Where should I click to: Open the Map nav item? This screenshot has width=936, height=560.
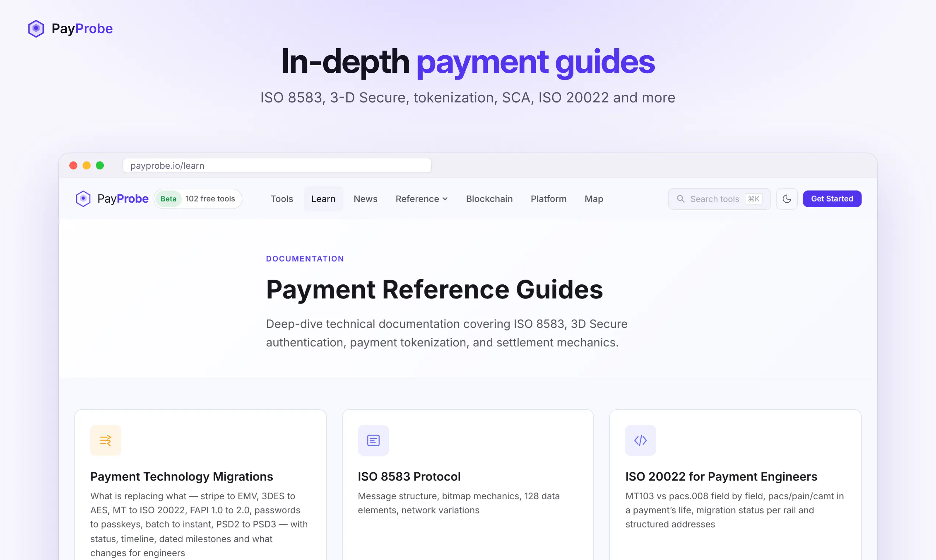tap(594, 199)
